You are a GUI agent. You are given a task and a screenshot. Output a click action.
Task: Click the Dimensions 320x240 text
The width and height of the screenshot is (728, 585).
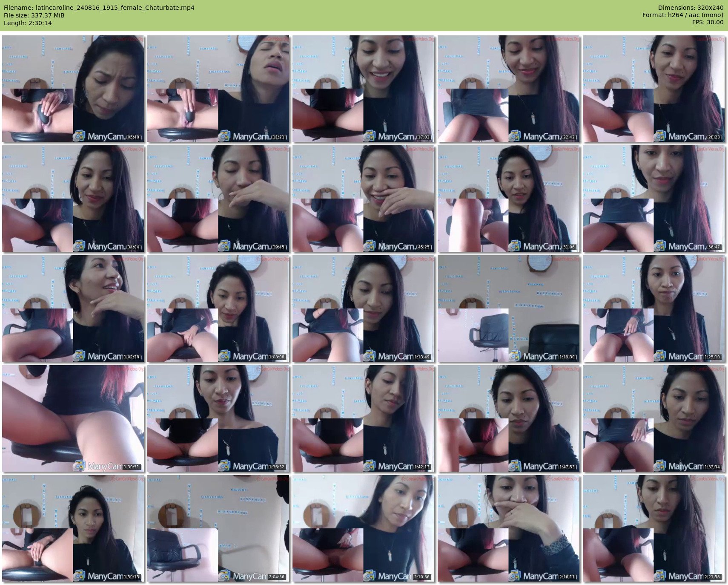(690, 8)
